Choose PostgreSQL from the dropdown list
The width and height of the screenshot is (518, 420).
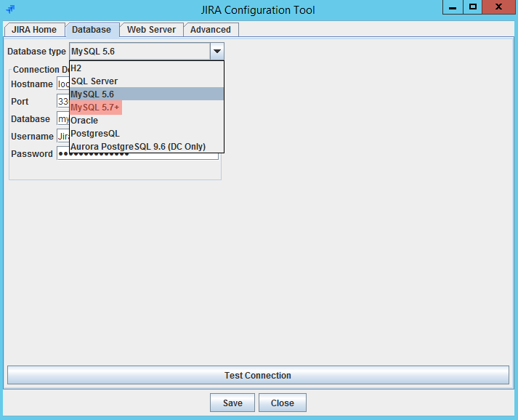click(147, 134)
